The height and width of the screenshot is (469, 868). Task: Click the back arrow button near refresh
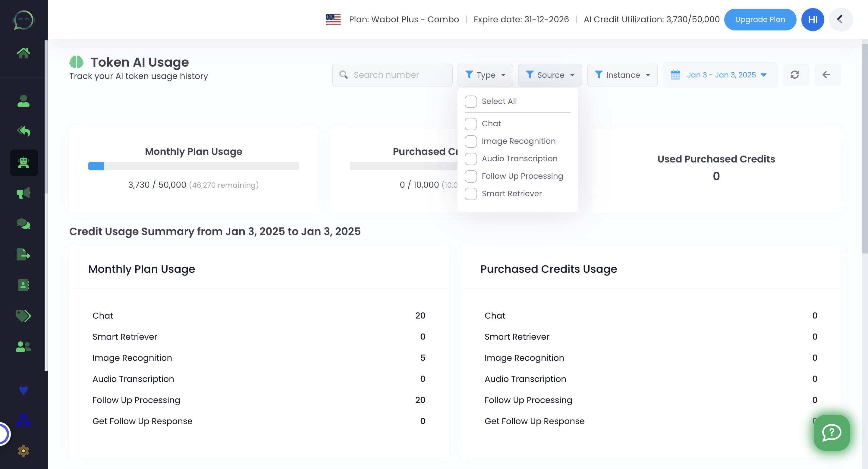(826, 75)
